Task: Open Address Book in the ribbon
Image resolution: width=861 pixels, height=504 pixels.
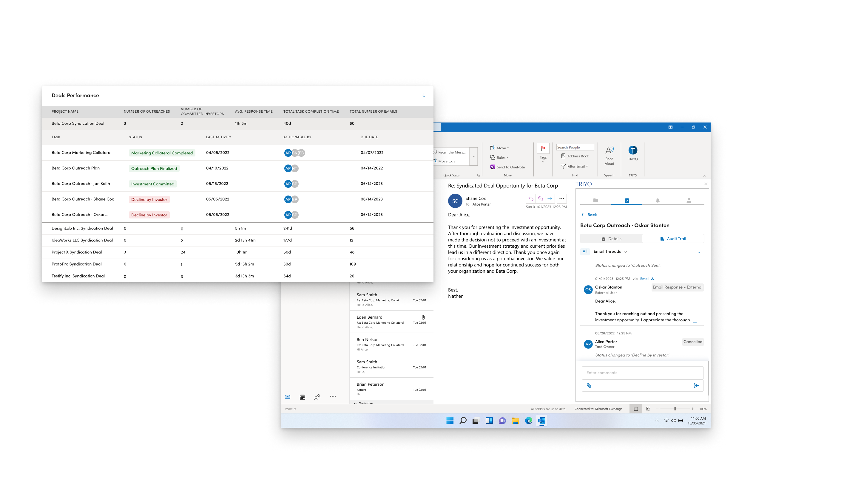Action: click(x=575, y=156)
